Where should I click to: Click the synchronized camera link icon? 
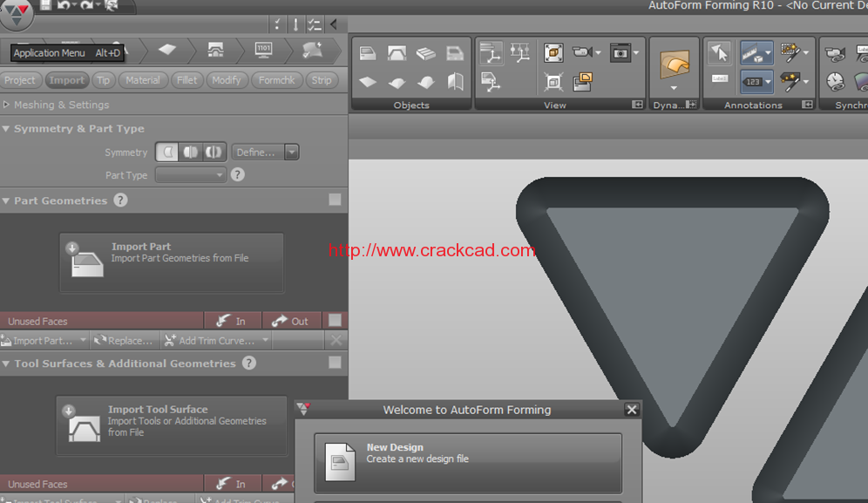[836, 54]
